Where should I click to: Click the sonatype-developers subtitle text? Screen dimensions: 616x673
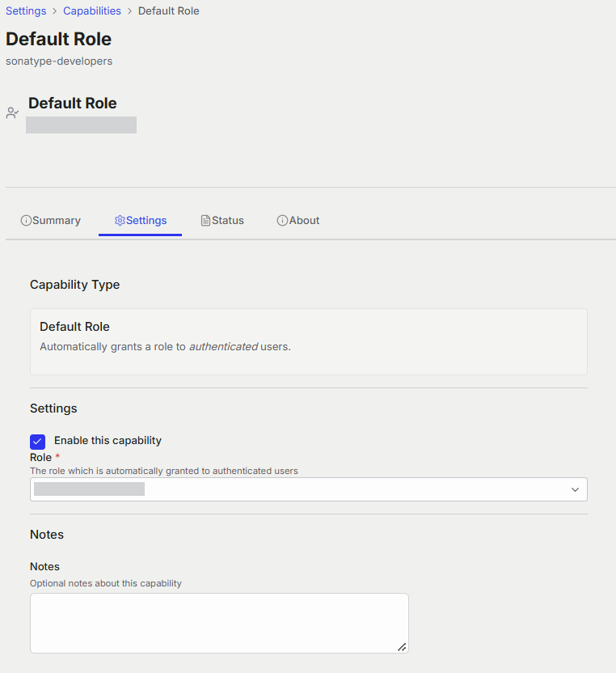tap(59, 61)
